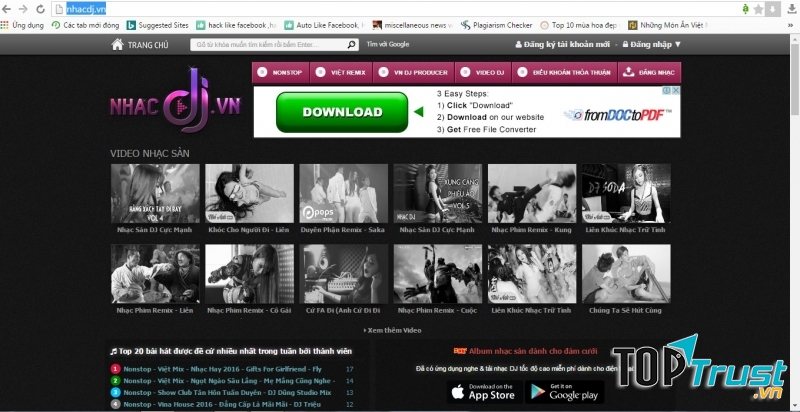The height and width of the screenshot is (412, 800).
Task: Click the search magnifier icon
Action: coord(352,45)
